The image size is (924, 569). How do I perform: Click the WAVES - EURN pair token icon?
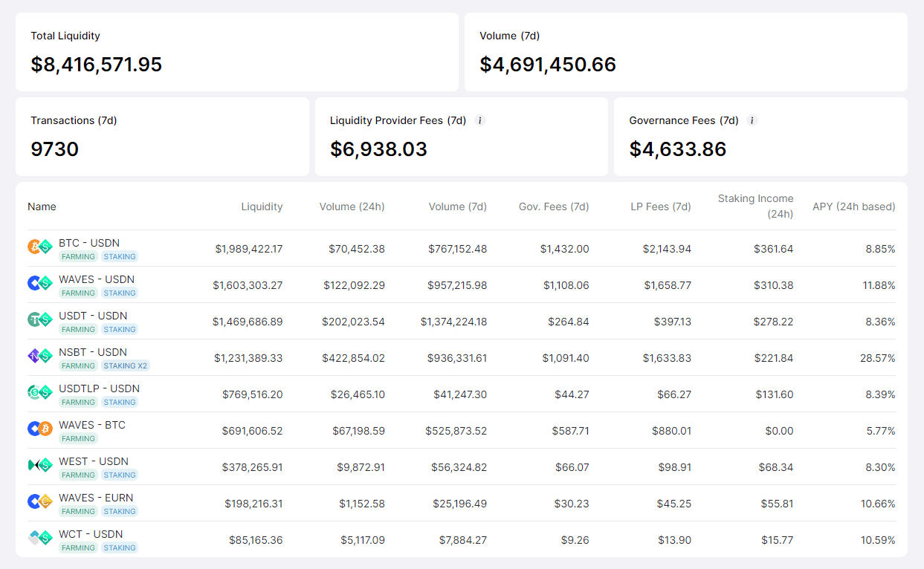tap(40, 501)
